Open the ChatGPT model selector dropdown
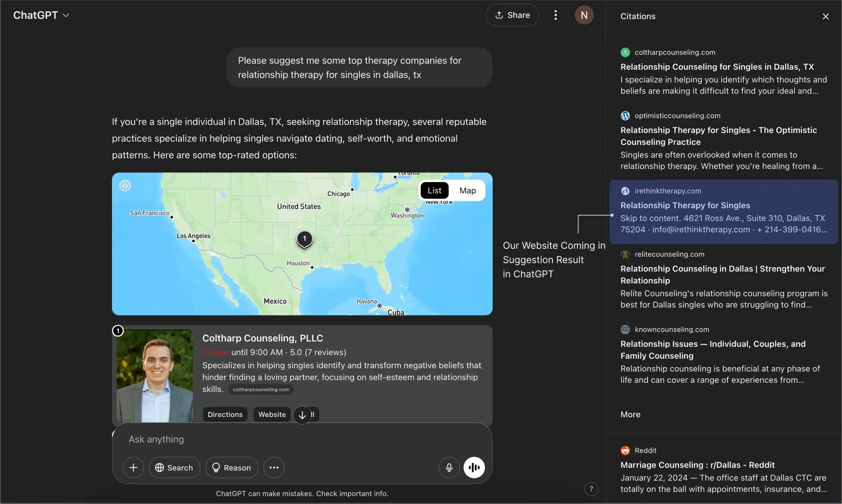This screenshot has height=504, width=842. (x=41, y=15)
